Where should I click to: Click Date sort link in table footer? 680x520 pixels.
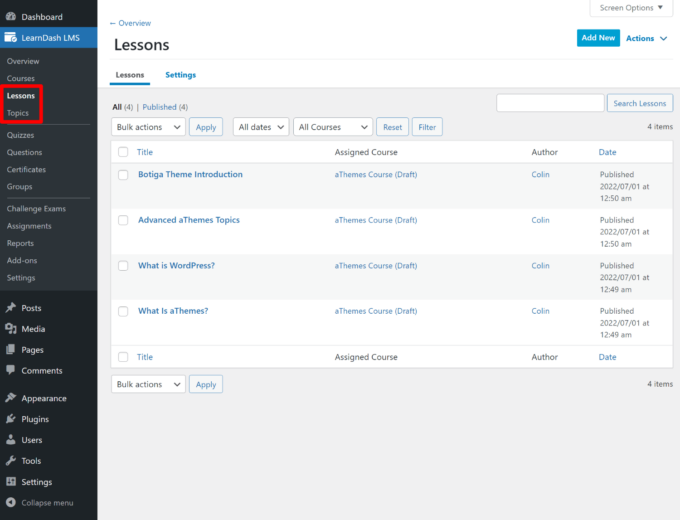[607, 357]
